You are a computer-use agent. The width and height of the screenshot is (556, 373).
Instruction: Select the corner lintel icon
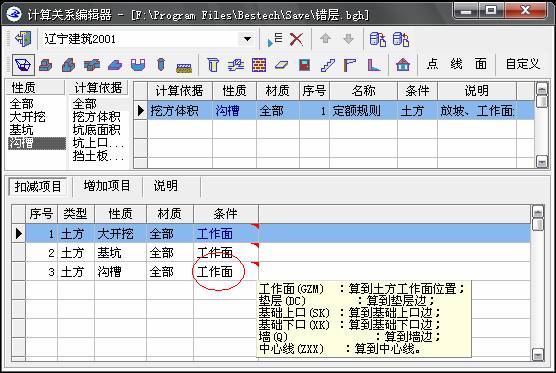pos(350,65)
